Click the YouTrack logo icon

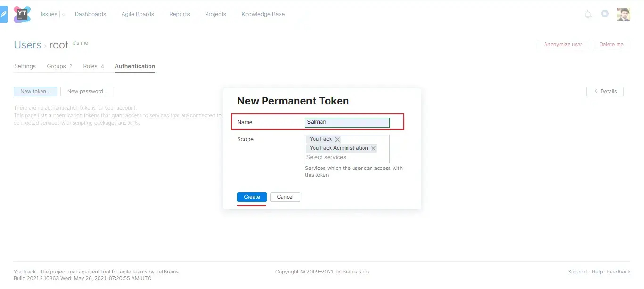(x=22, y=14)
